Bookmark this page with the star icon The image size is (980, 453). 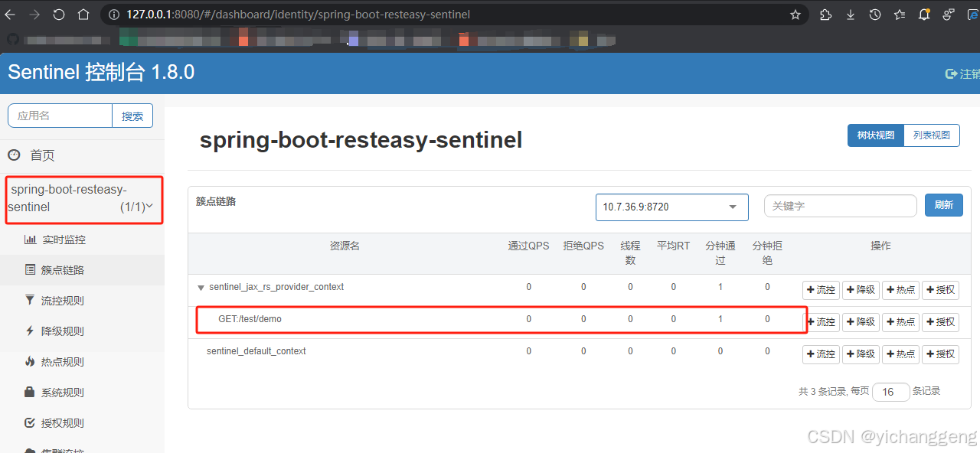coord(795,15)
